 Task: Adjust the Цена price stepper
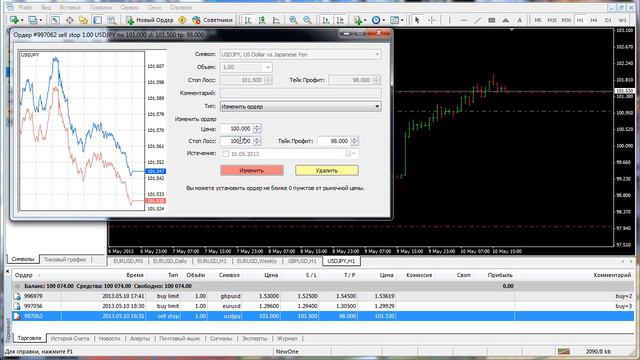click(x=257, y=129)
